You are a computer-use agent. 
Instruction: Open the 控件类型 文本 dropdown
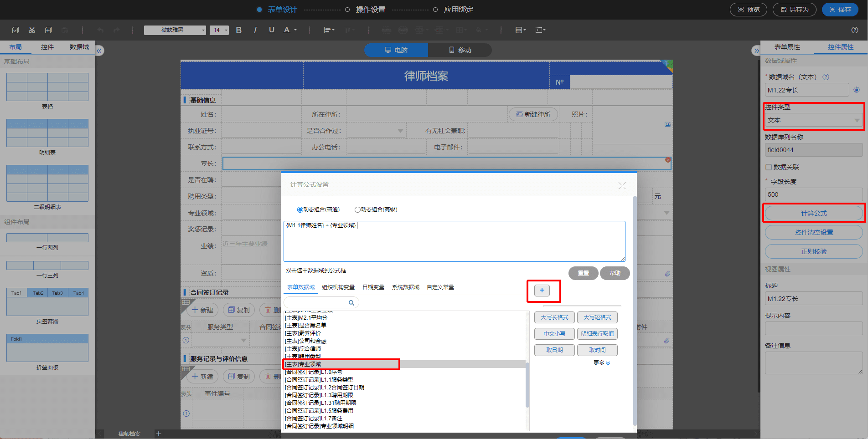[x=814, y=120]
